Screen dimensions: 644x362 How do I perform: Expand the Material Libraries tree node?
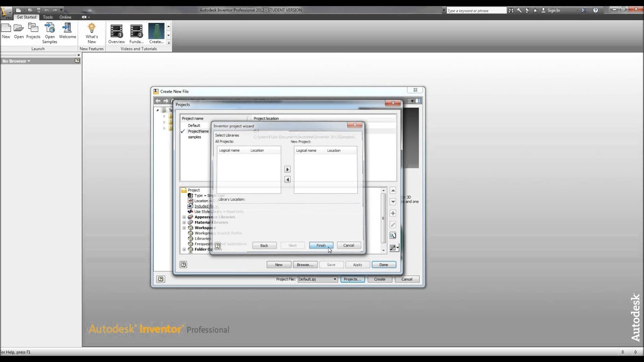click(184, 222)
